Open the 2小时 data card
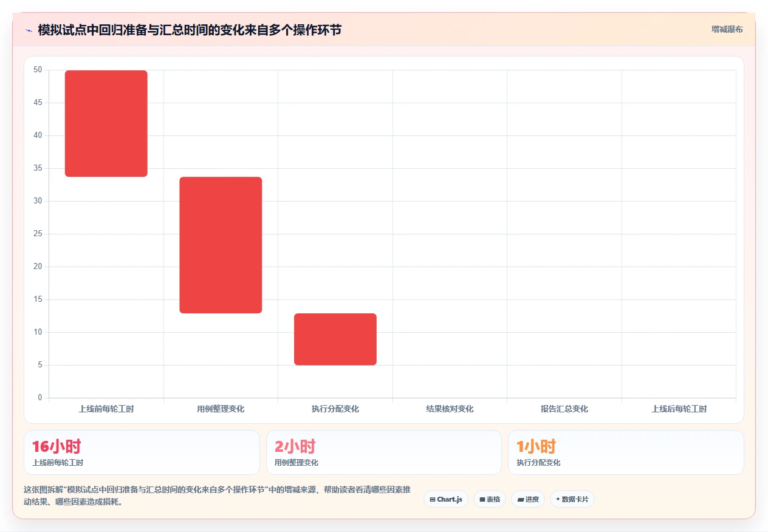 pos(384,452)
